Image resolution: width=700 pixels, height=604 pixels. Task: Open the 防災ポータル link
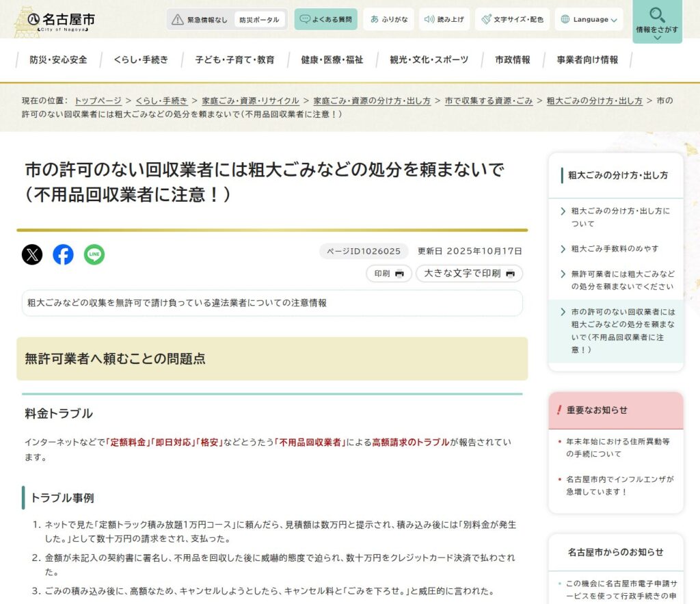258,19
